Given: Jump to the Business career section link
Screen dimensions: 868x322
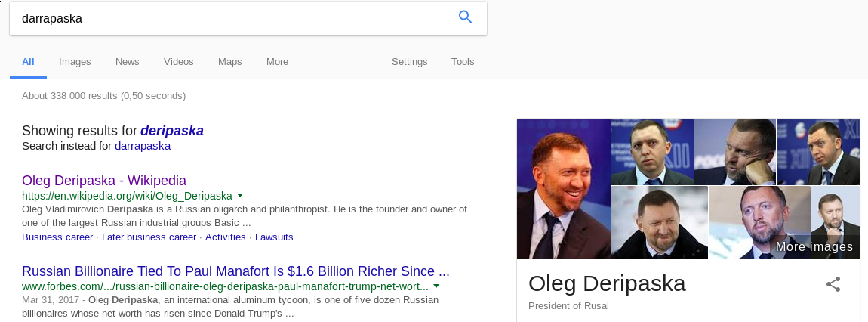Looking at the screenshot, I should (57, 237).
